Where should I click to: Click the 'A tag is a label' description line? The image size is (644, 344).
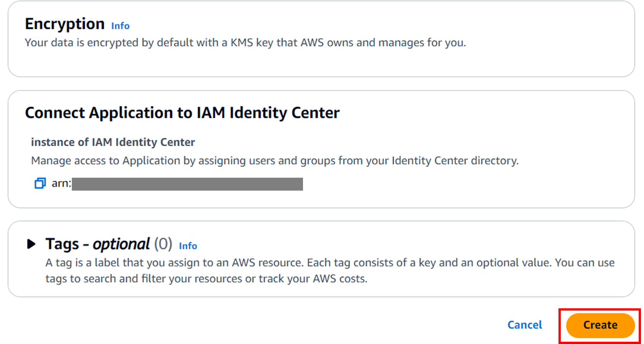(330, 263)
